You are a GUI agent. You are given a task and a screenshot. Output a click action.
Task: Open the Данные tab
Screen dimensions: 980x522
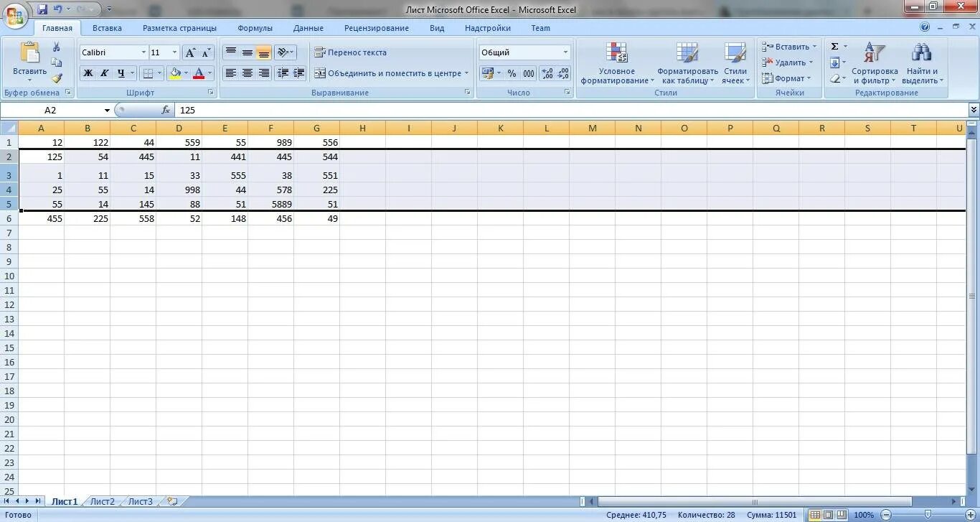click(x=308, y=28)
